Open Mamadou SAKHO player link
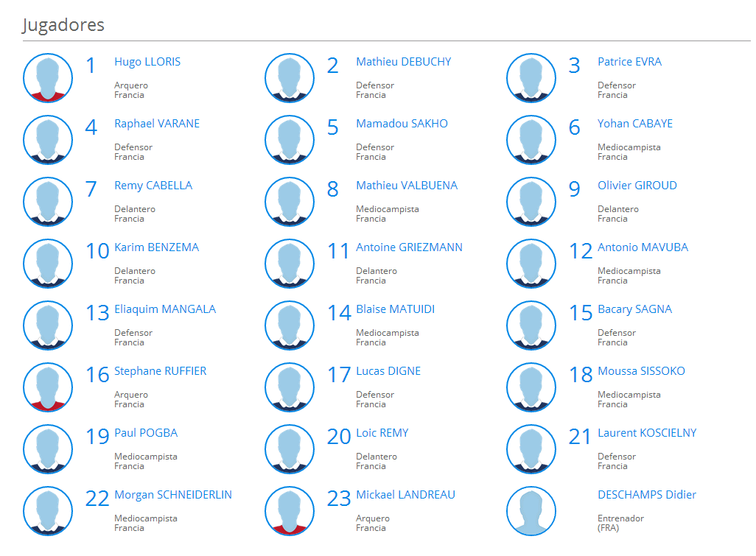Viewport: 756px width, 556px height. [x=402, y=124]
